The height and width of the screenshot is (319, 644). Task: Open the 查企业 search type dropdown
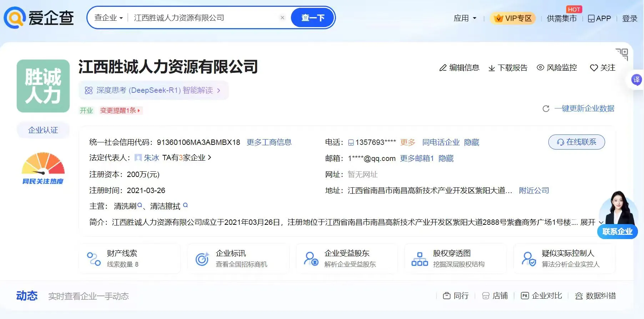[109, 18]
